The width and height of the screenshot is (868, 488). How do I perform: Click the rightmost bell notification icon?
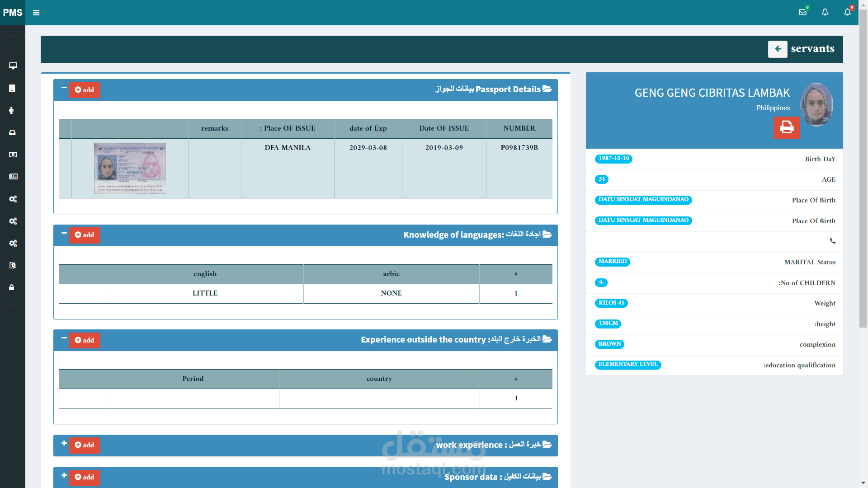(x=847, y=12)
